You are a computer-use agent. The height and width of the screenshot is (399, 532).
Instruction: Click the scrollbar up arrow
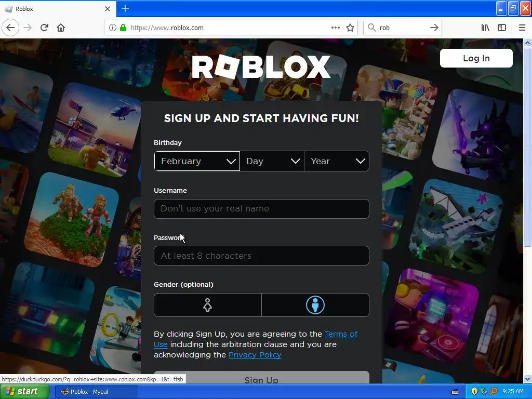tap(527, 43)
